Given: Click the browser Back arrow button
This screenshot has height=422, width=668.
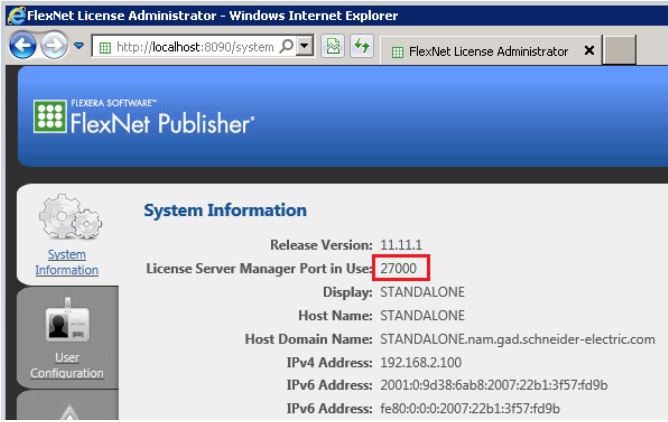Looking at the screenshot, I should pos(23,45).
